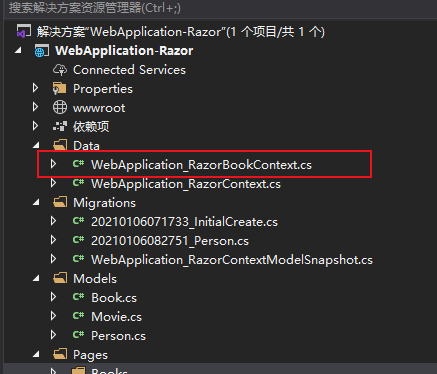This screenshot has height=374, width=437.
Task: Click the solution search input field
Action: pyautogui.click(x=220, y=8)
